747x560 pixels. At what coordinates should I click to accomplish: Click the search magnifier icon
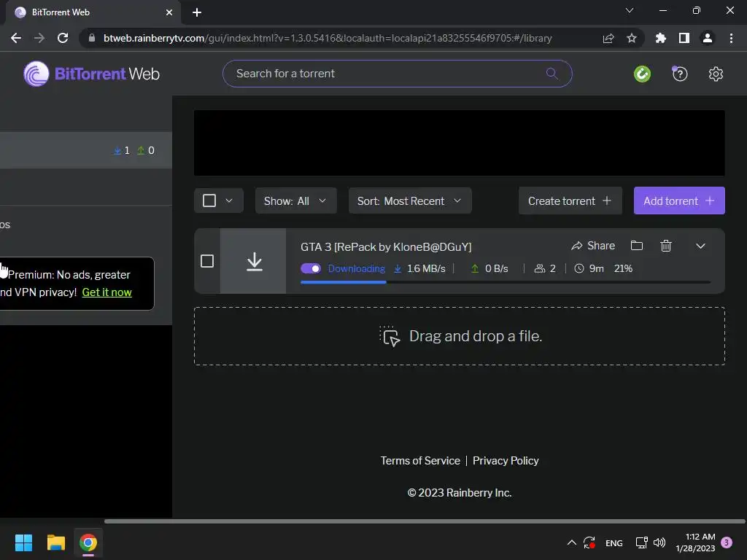coord(551,74)
